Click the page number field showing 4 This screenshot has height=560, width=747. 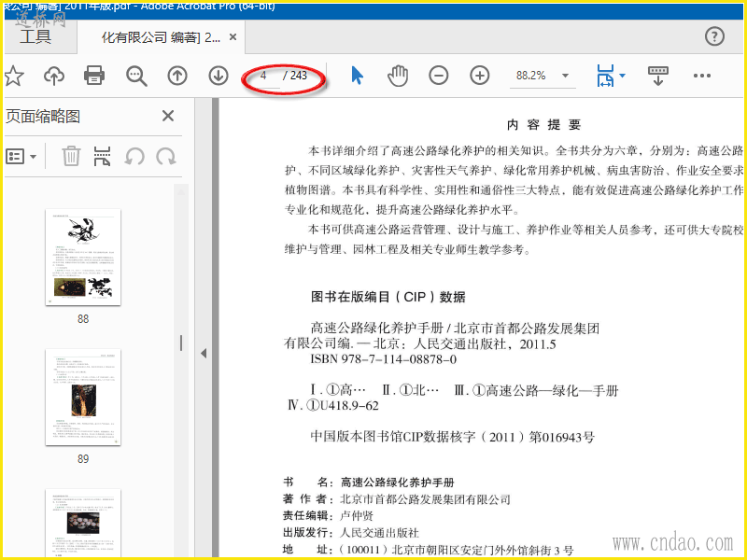click(x=263, y=76)
